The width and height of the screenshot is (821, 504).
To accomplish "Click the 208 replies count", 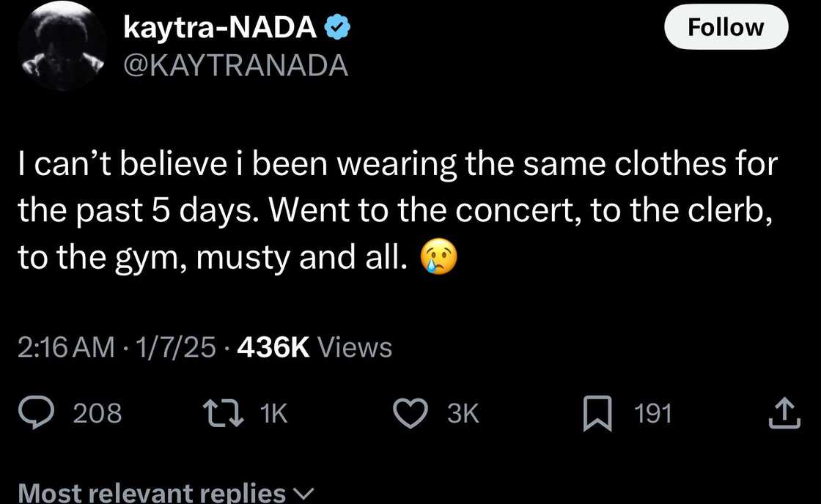I will click(97, 414).
